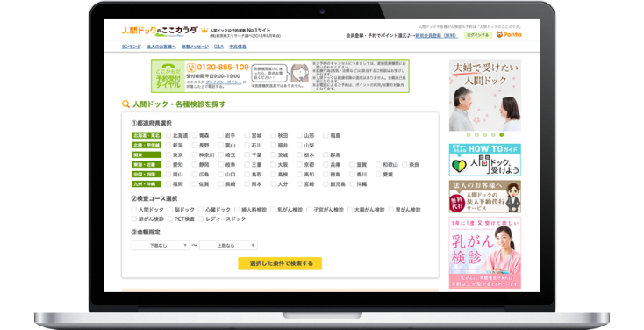Click the ログインする button

[477, 35]
